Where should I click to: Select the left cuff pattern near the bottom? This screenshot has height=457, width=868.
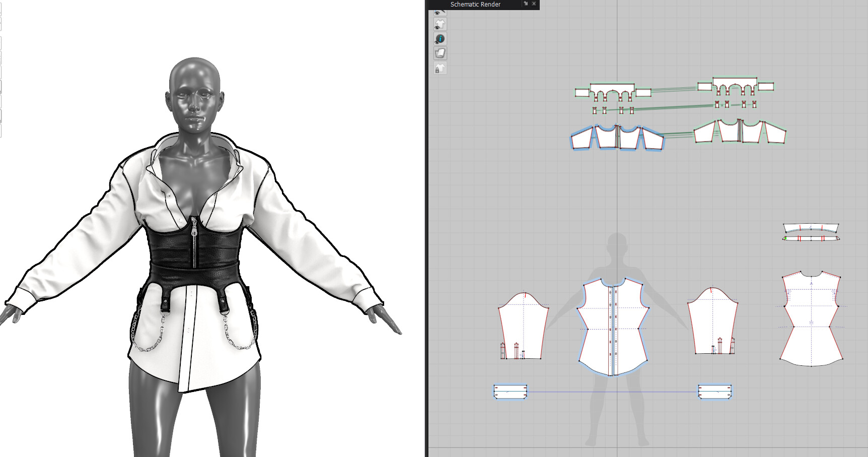(x=510, y=390)
